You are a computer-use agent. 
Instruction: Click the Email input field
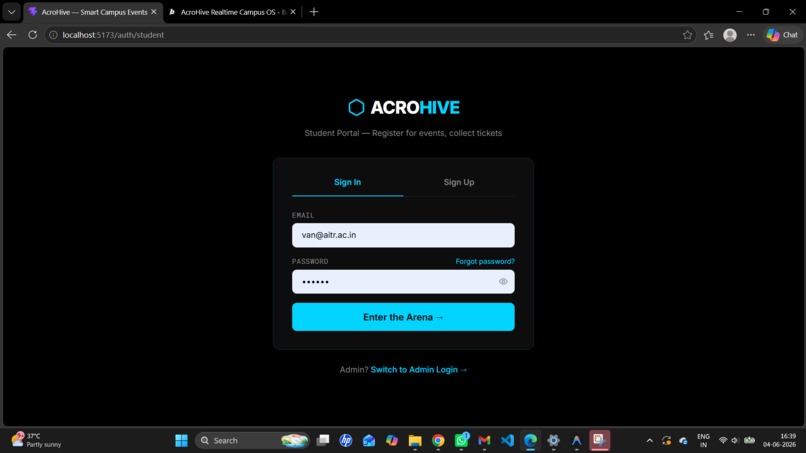pyautogui.click(x=403, y=235)
